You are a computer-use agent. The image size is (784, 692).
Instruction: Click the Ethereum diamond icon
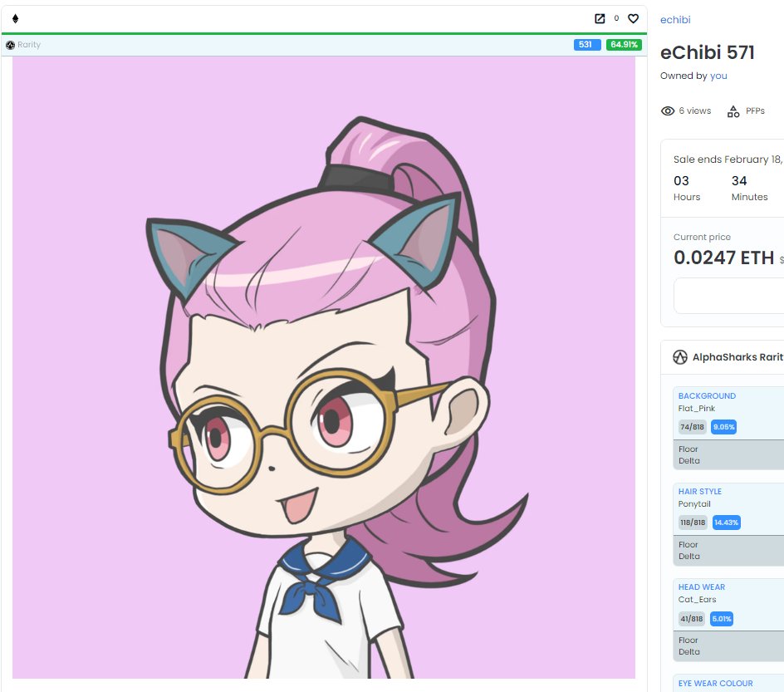click(x=15, y=18)
